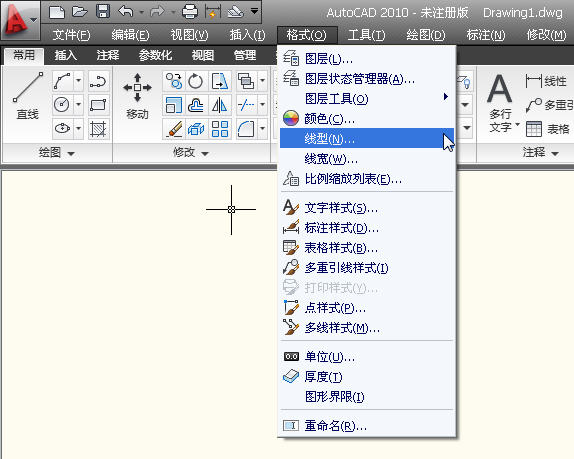Screen dimensions: 574x459
Task: Choose 标注样式(D)... dimension style item
Action: [367, 228]
